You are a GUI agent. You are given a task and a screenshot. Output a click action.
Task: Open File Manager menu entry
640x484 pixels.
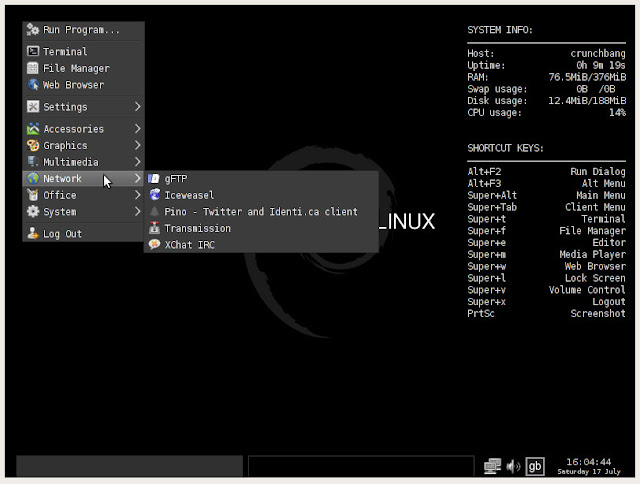pyautogui.click(x=83, y=68)
